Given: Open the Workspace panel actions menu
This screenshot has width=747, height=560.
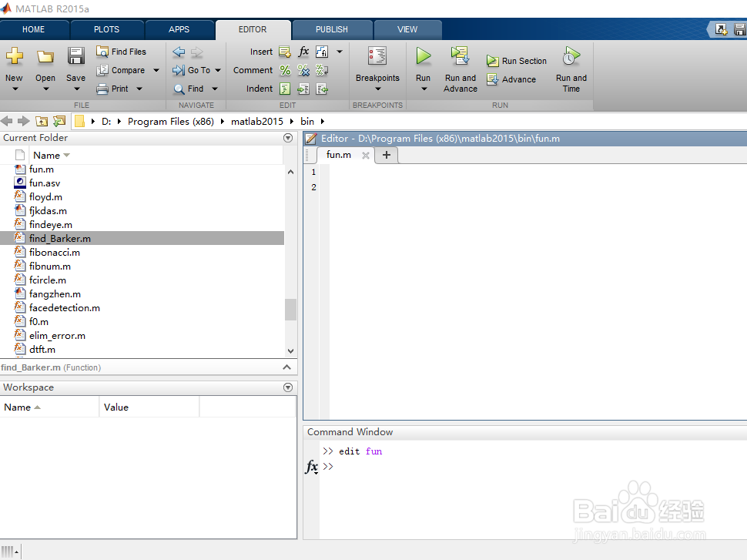Looking at the screenshot, I should pyautogui.click(x=288, y=387).
